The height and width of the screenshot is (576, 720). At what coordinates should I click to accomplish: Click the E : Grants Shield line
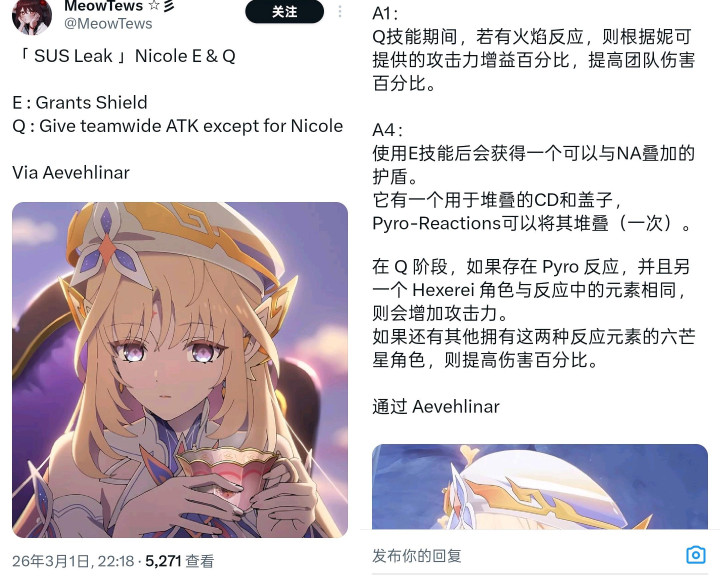(80, 102)
